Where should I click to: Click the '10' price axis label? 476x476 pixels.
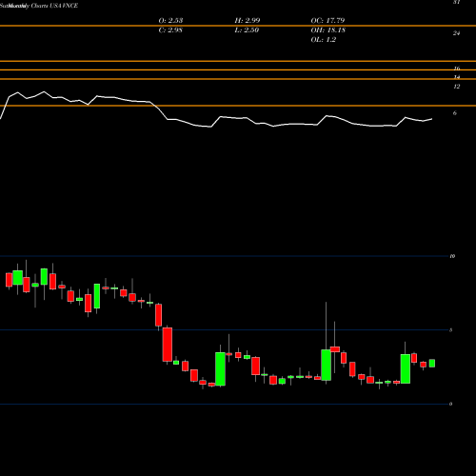tap(452, 256)
